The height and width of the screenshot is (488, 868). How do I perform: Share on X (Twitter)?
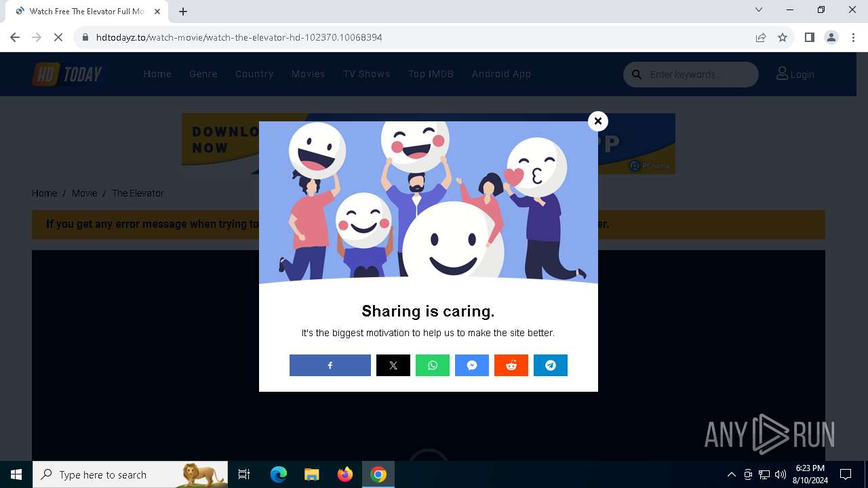click(x=393, y=365)
